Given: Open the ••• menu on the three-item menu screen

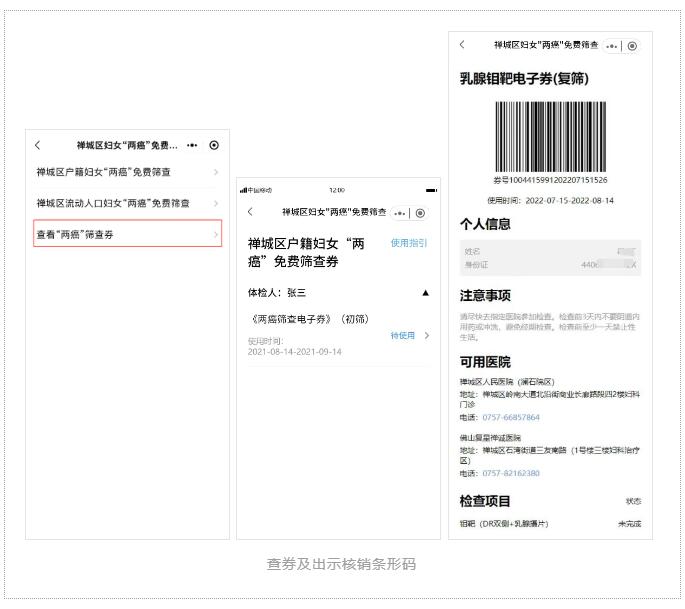Looking at the screenshot, I should coord(192,146).
